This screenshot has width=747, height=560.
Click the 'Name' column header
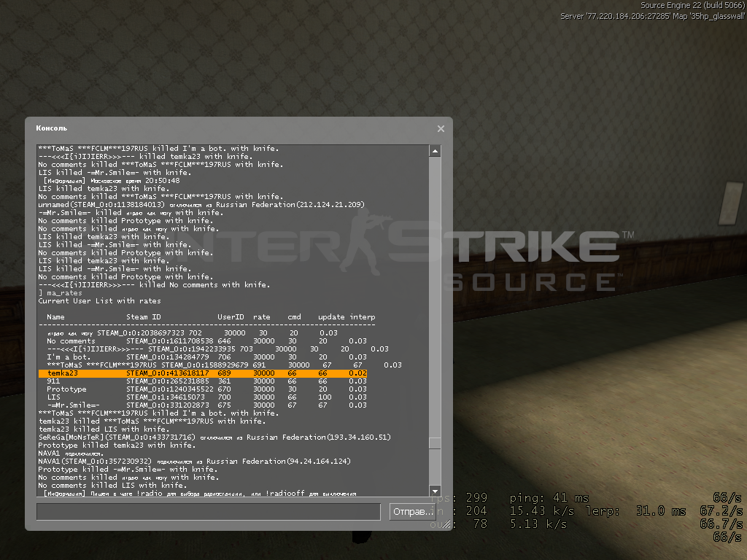[55, 317]
